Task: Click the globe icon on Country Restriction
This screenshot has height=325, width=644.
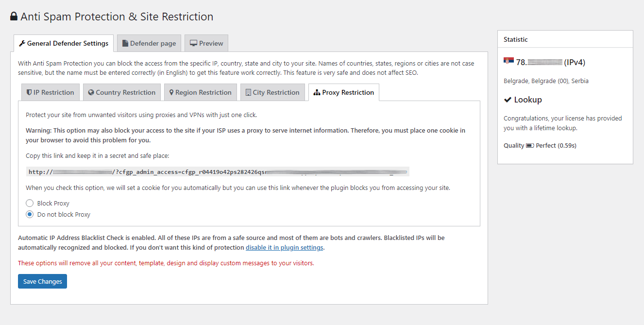Action: click(91, 92)
